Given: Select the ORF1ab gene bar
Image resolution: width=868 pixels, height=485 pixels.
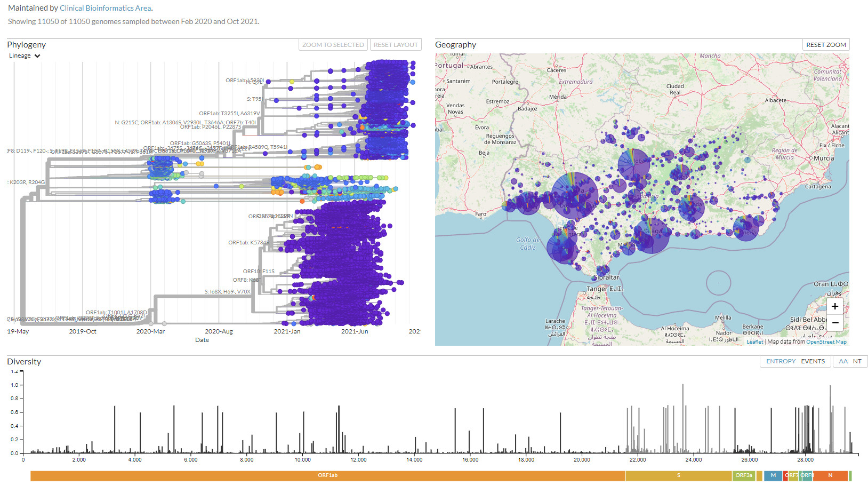Looking at the screenshot, I should click(x=327, y=475).
